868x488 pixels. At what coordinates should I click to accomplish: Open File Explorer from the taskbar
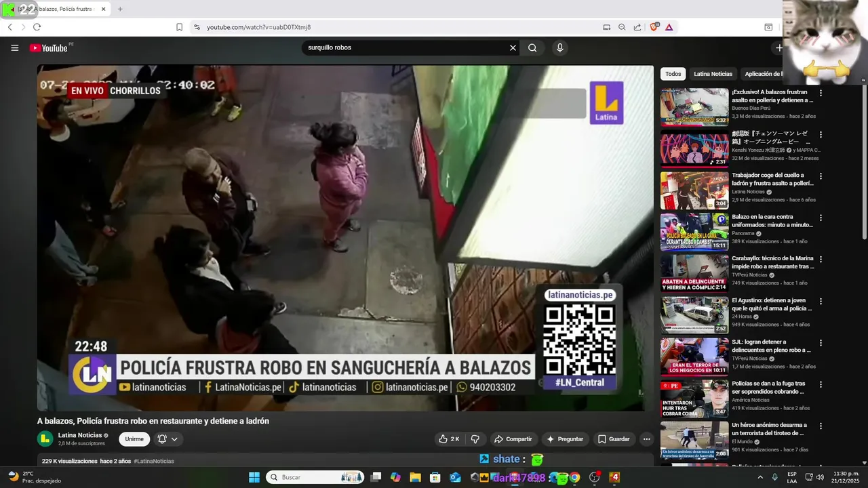[x=415, y=477]
